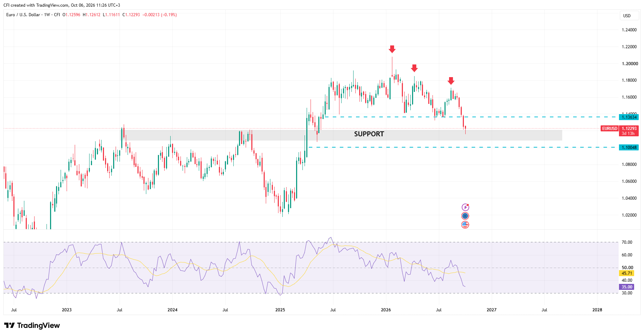
Task: Click the 2025 label on time axis
Action: point(280,310)
